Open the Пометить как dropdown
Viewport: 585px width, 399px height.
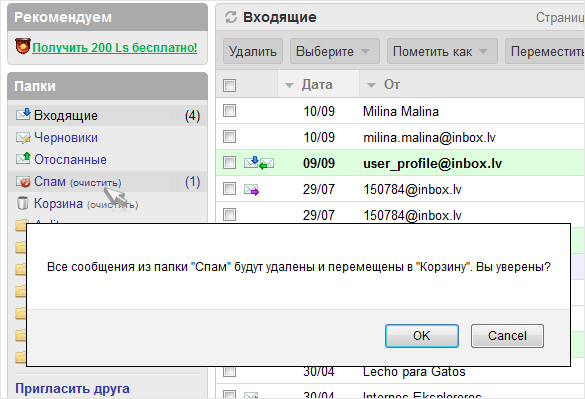pos(442,51)
